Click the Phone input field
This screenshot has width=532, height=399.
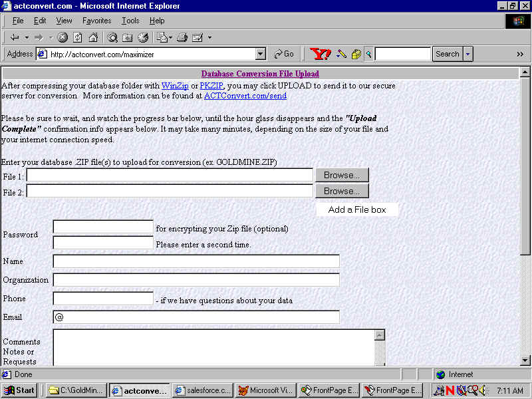[103, 299]
